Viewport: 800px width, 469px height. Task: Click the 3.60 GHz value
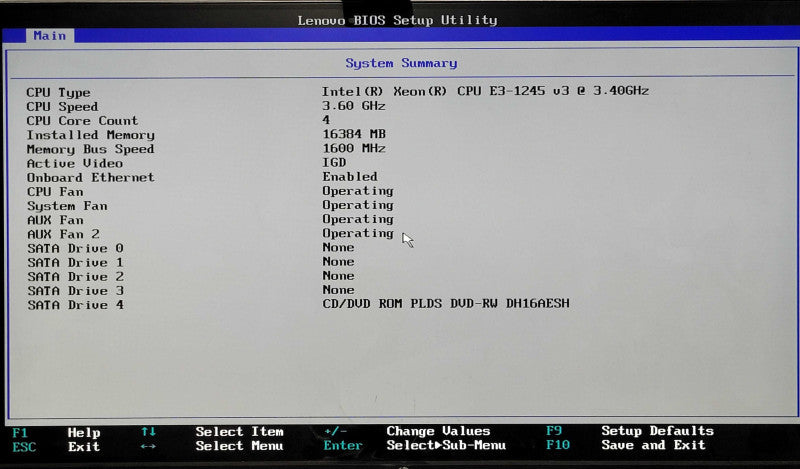(x=354, y=106)
